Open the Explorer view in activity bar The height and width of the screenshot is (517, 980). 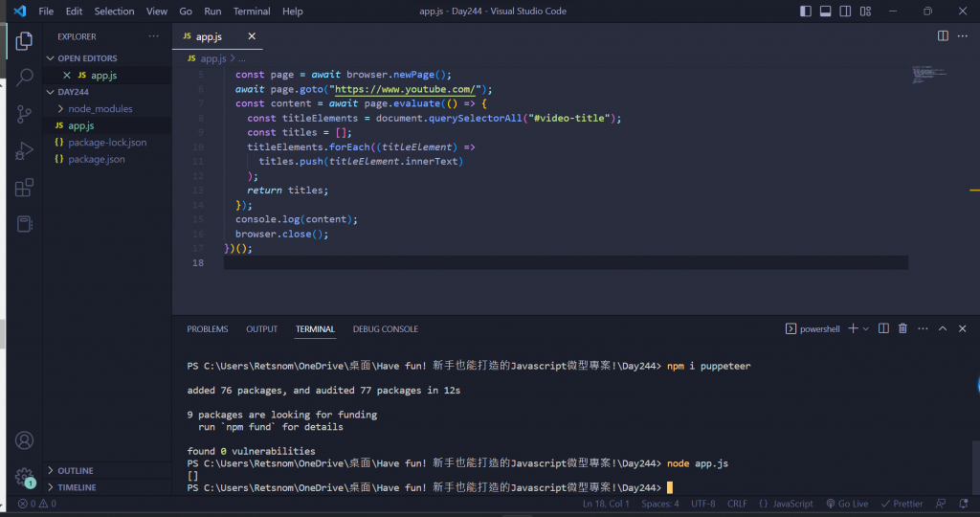click(24, 41)
